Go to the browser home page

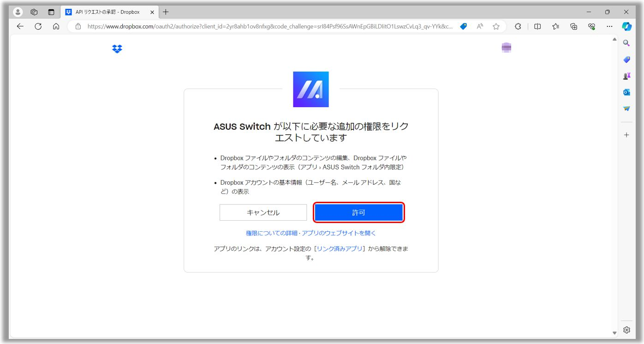pos(56,26)
